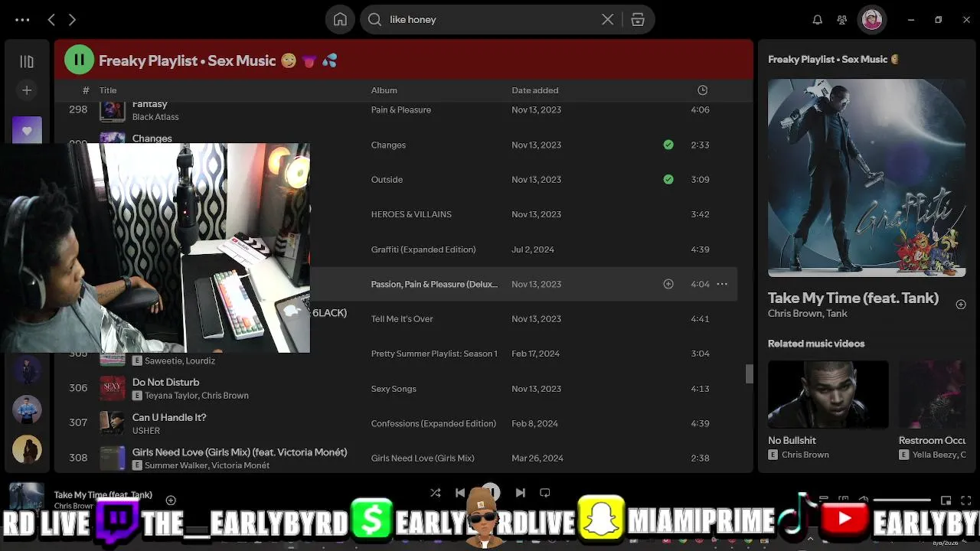Toggle repeat mode

point(545,493)
